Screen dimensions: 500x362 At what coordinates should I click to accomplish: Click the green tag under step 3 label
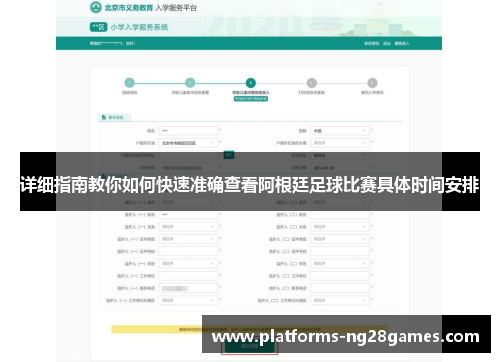pos(251,99)
